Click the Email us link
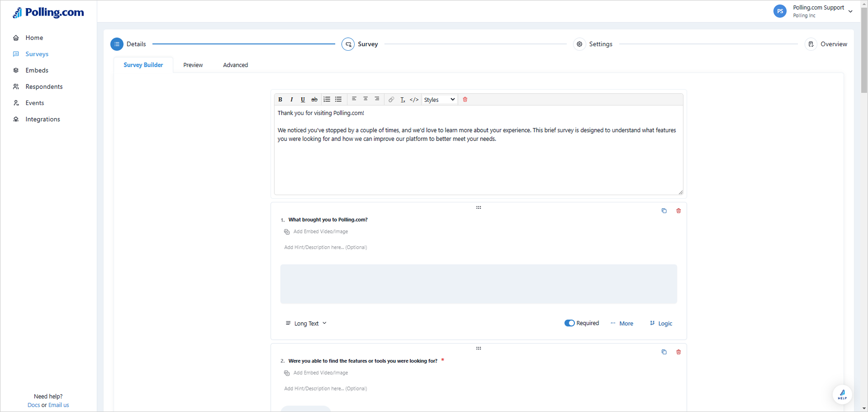Image resolution: width=868 pixels, height=412 pixels. (x=59, y=405)
